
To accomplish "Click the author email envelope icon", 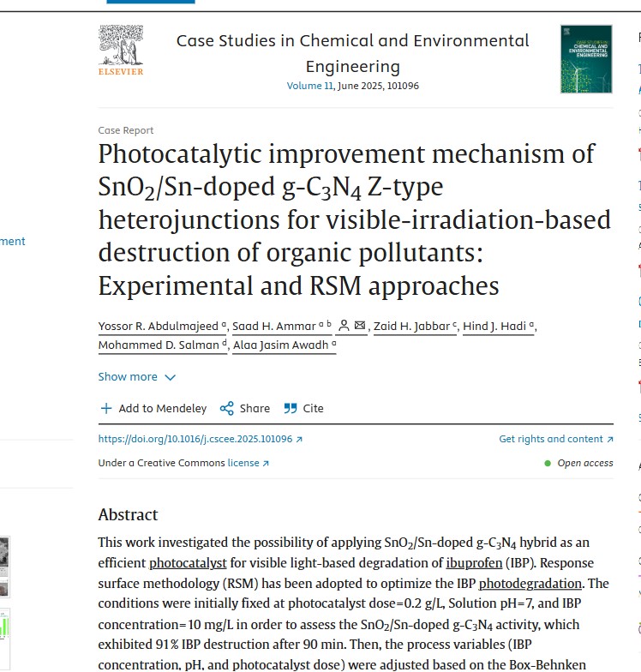I will [360, 326].
